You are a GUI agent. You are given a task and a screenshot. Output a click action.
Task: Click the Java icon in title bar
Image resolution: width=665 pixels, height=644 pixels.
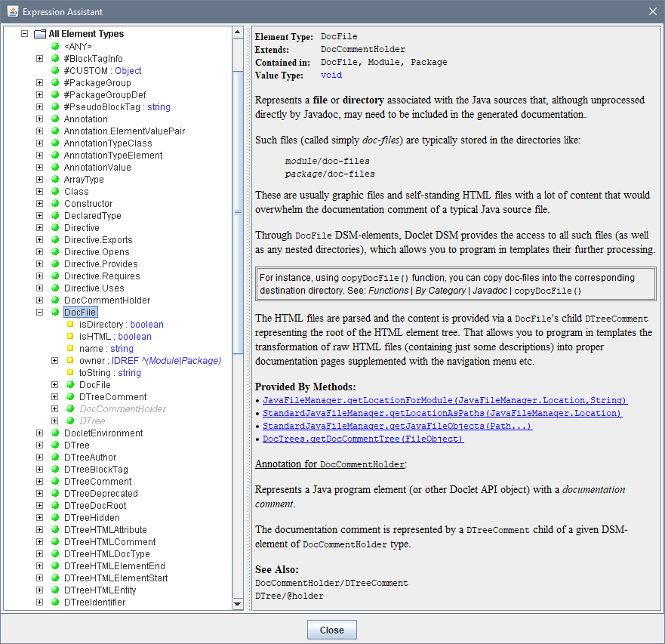tap(11, 11)
